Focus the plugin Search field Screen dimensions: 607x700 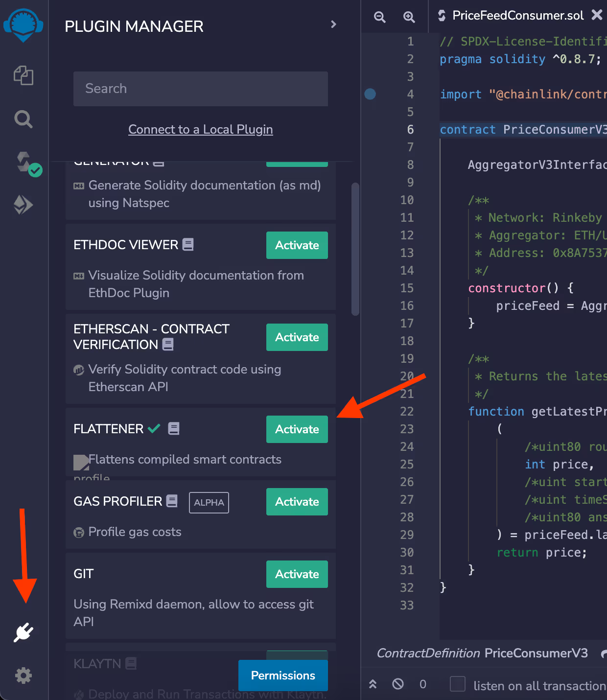click(201, 89)
